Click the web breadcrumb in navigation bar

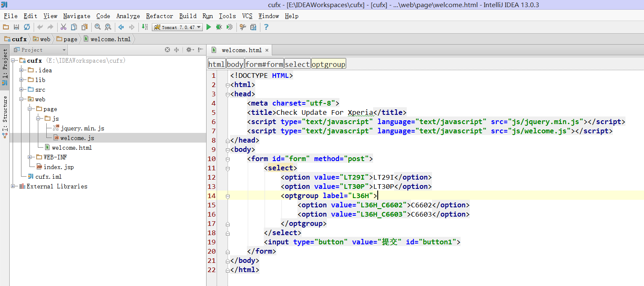pos(42,39)
